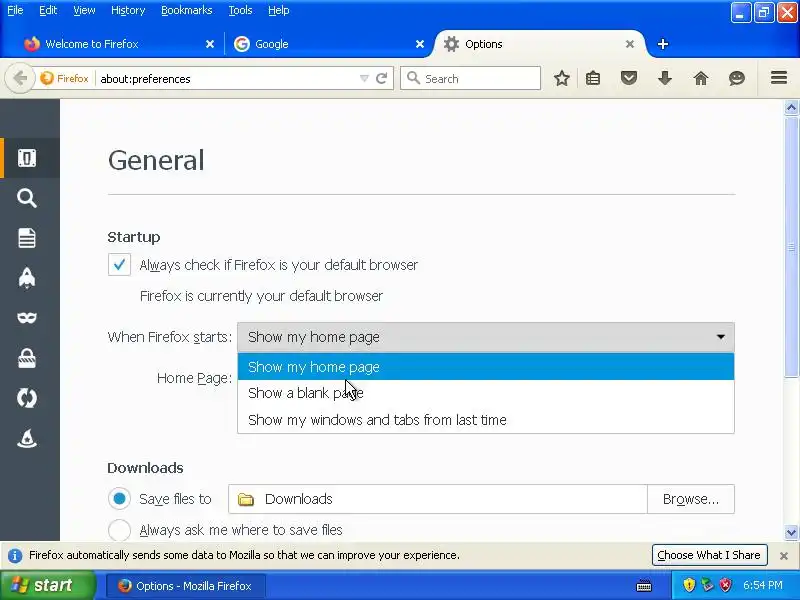Open the Advanced preferences wizard hat icon
The width and height of the screenshot is (800, 600).
(27, 438)
